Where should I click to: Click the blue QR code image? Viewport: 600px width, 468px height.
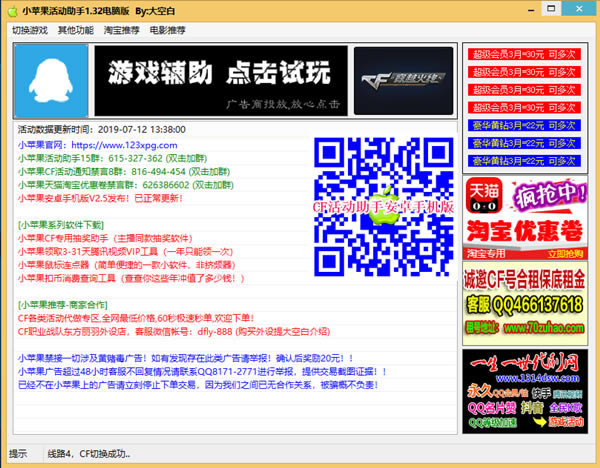(383, 207)
